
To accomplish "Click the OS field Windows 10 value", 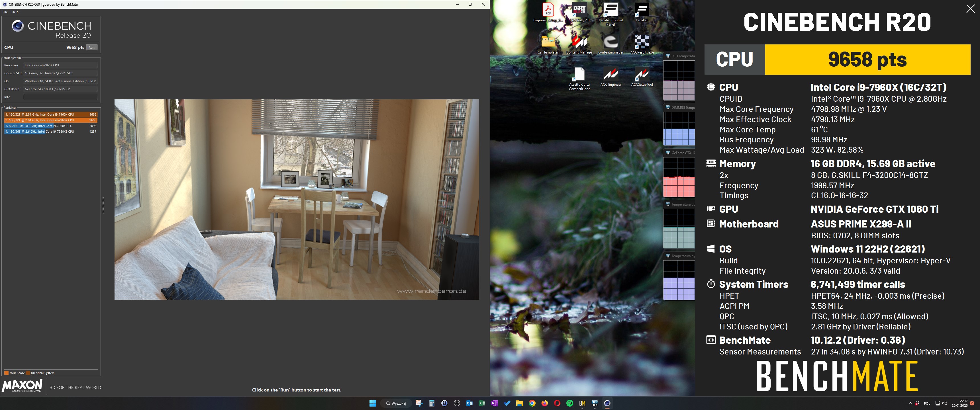I will click(x=60, y=81).
